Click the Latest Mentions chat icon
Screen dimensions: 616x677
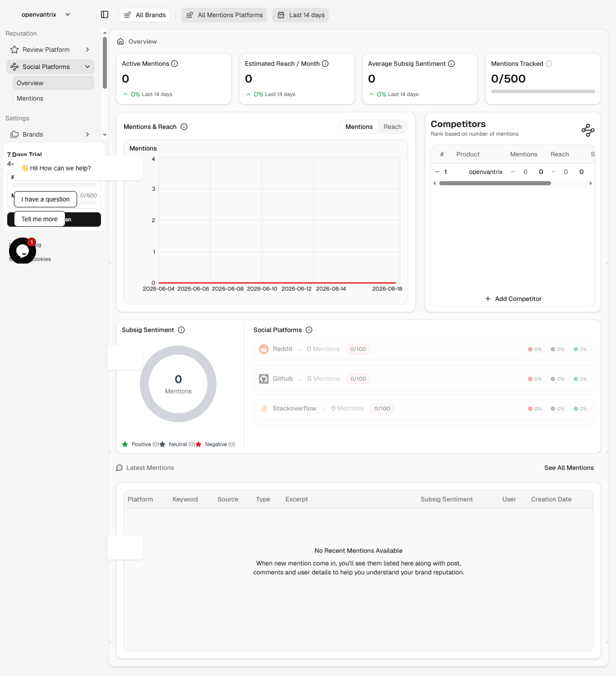coord(120,468)
